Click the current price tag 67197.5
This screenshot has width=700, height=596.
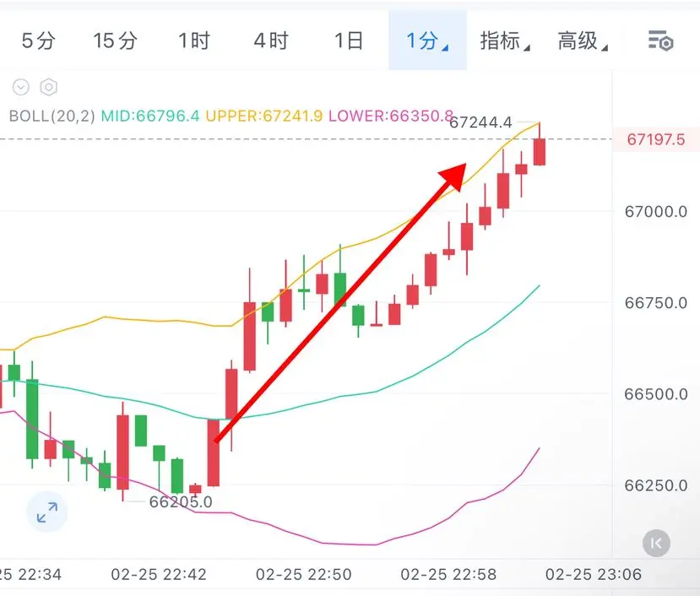coord(656,140)
